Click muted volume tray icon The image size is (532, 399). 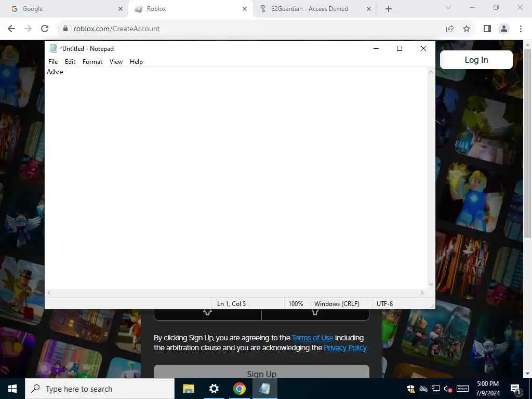[448, 389]
